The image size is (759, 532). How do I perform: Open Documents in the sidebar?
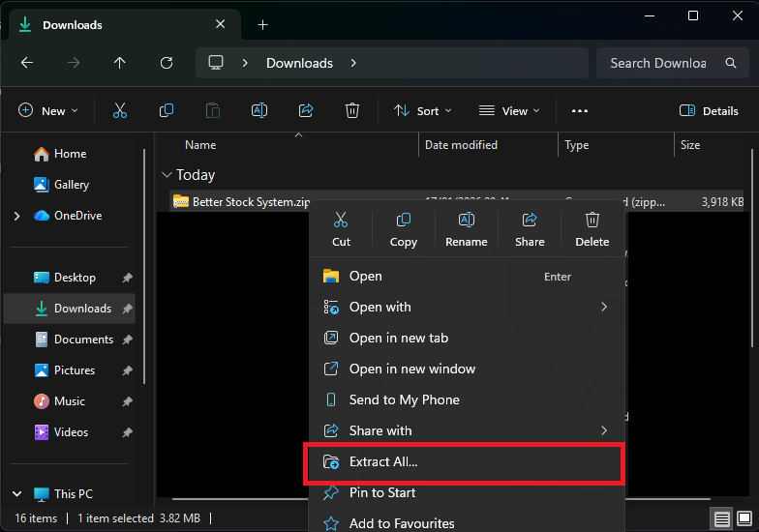(x=83, y=340)
